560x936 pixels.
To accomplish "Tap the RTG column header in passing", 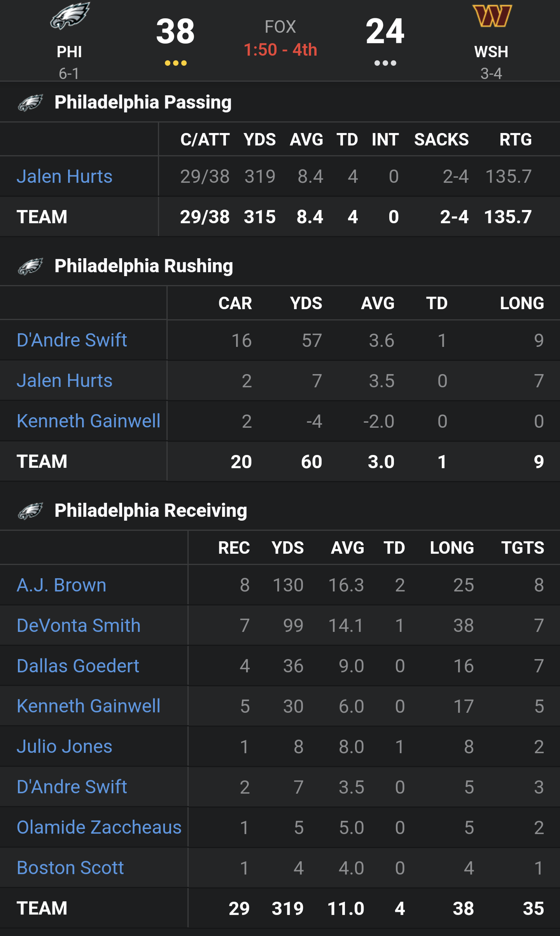I will [x=515, y=140].
